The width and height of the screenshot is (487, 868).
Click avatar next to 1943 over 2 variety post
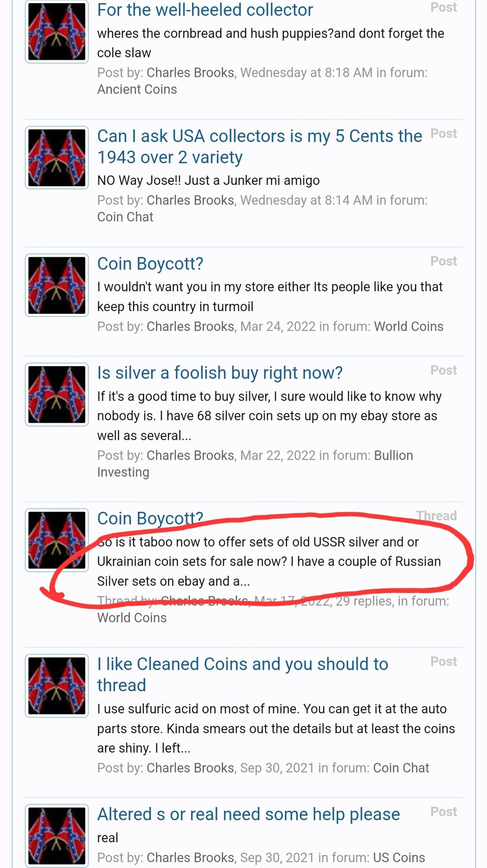[57, 158]
